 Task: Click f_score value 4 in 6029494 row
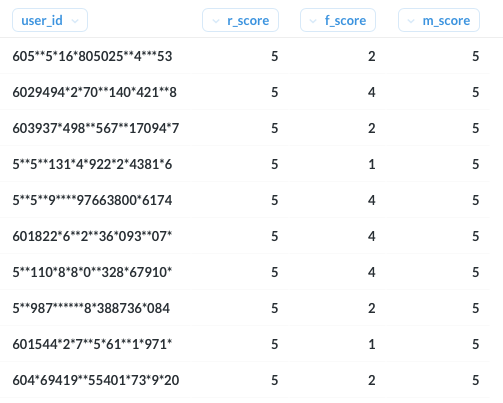coord(372,92)
